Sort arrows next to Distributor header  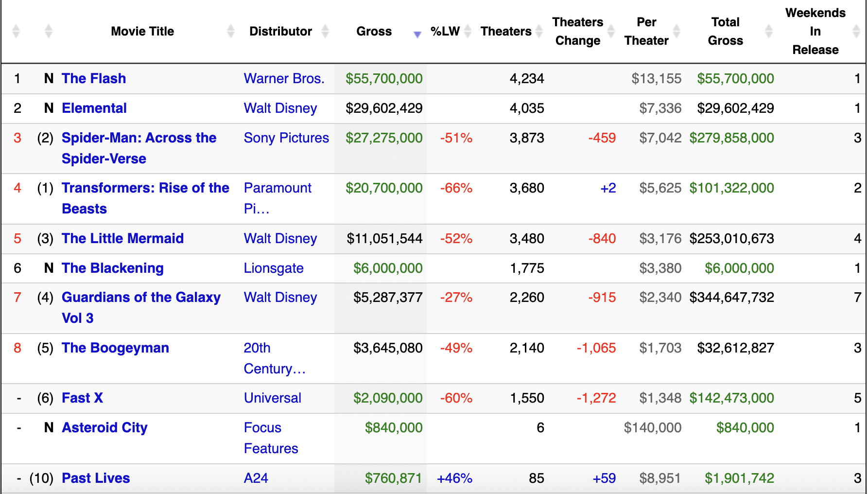pos(325,31)
